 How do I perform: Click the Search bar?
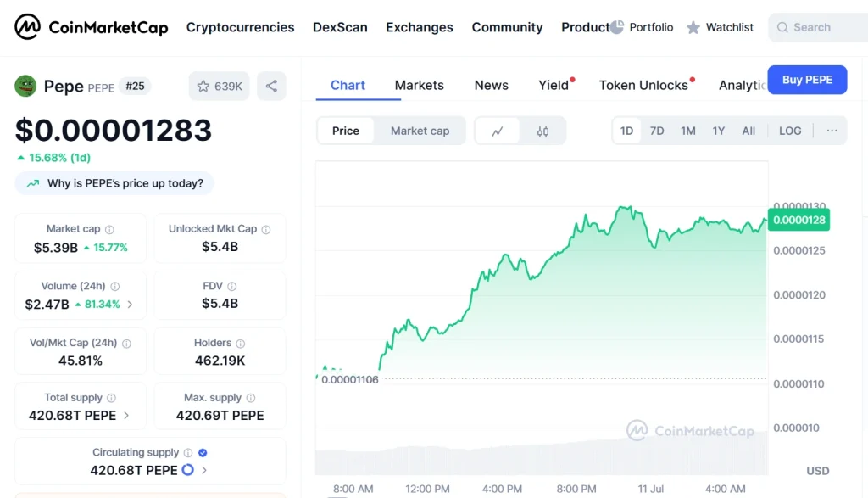point(819,26)
